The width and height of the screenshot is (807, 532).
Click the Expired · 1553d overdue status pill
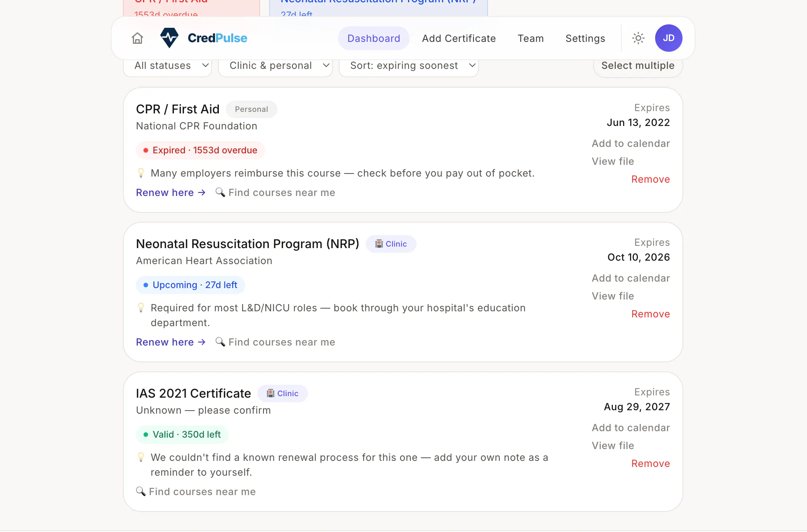200,150
